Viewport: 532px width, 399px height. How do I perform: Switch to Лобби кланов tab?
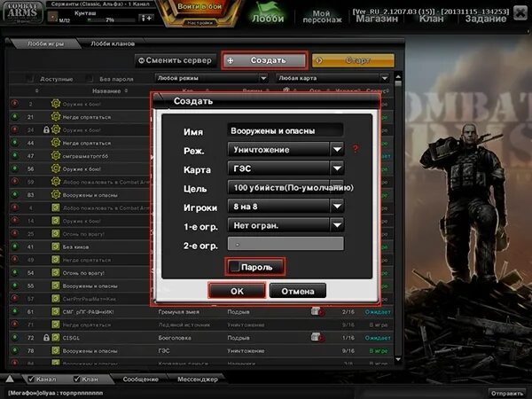pos(113,43)
